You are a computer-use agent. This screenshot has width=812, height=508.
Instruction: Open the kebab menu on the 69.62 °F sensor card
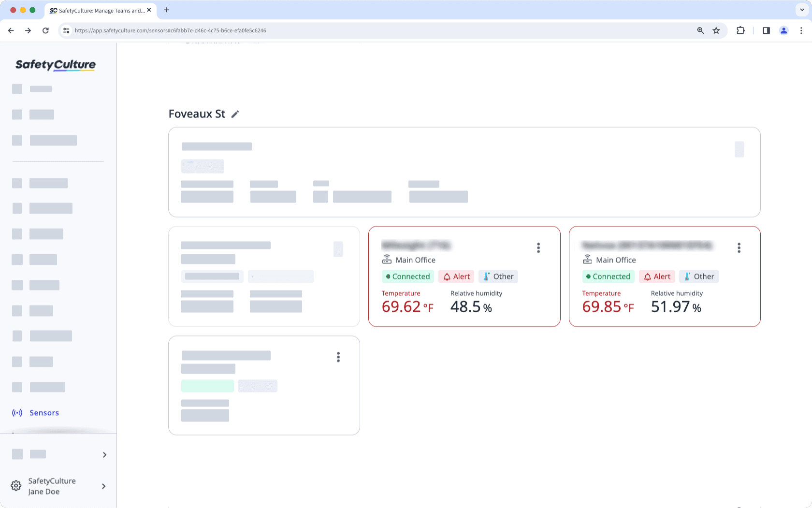pyautogui.click(x=538, y=248)
